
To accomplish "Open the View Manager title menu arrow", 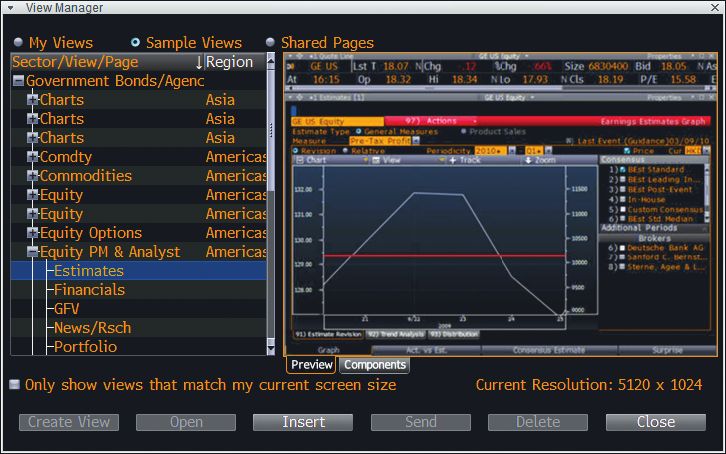I will pyautogui.click(x=10, y=7).
